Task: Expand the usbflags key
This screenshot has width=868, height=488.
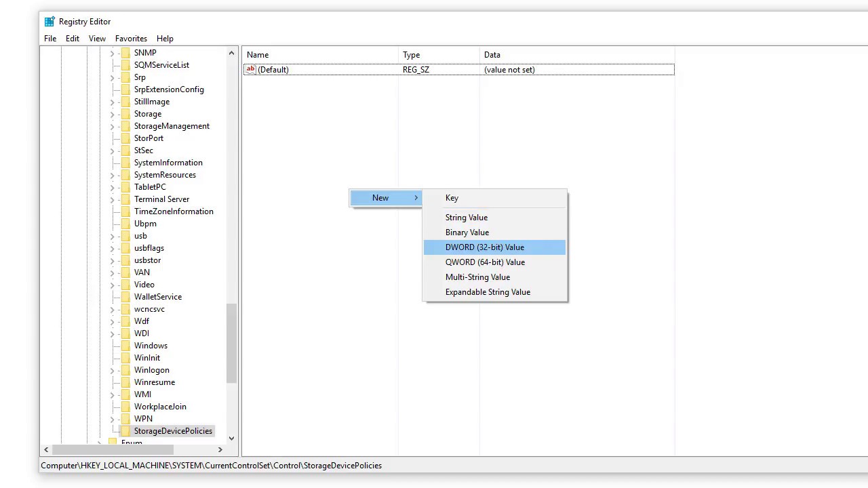Action: 112,248
